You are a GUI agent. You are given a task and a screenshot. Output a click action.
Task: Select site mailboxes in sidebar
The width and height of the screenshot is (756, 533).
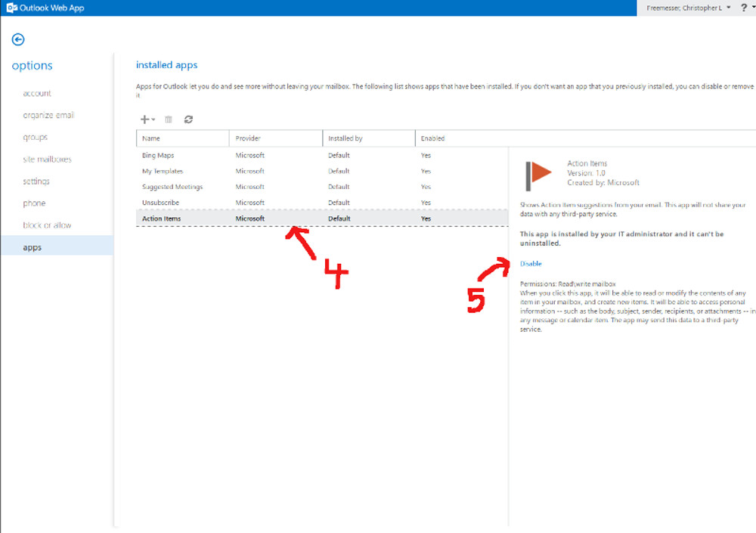pyautogui.click(x=47, y=160)
